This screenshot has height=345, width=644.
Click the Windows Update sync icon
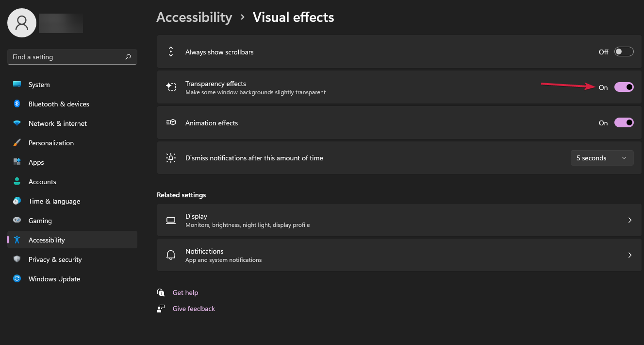click(17, 279)
